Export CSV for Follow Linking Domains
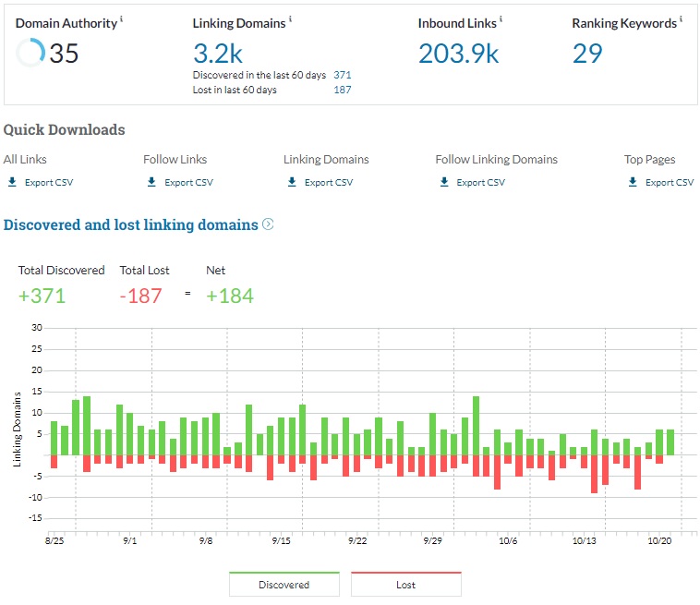This screenshot has width=700, height=605. click(x=481, y=182)
